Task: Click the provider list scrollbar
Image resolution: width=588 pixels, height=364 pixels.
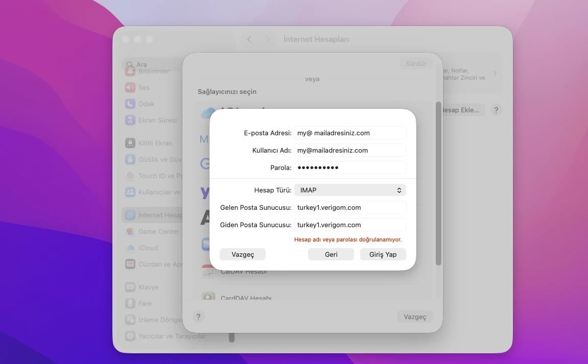Action: click(x=438, y=184)
